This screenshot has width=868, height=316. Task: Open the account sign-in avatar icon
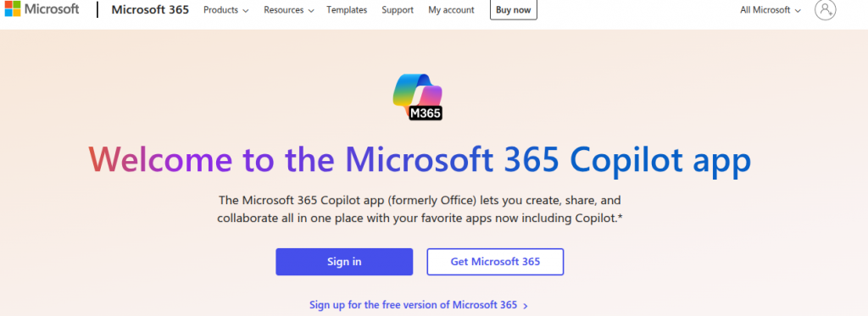(x=825, y=9)
